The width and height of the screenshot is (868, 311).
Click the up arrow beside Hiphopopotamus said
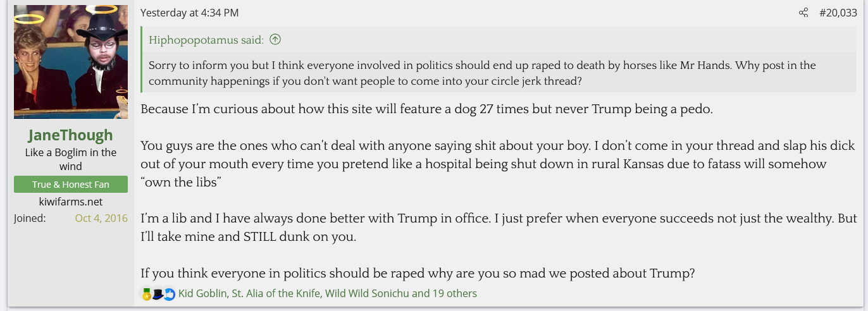[x=275, y=40]
